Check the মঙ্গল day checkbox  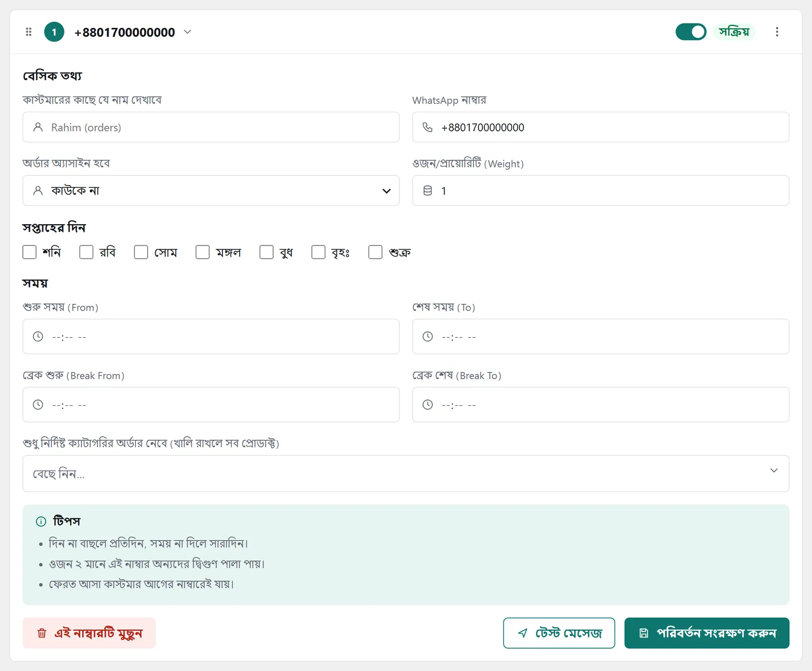click(x=202, y=252)
